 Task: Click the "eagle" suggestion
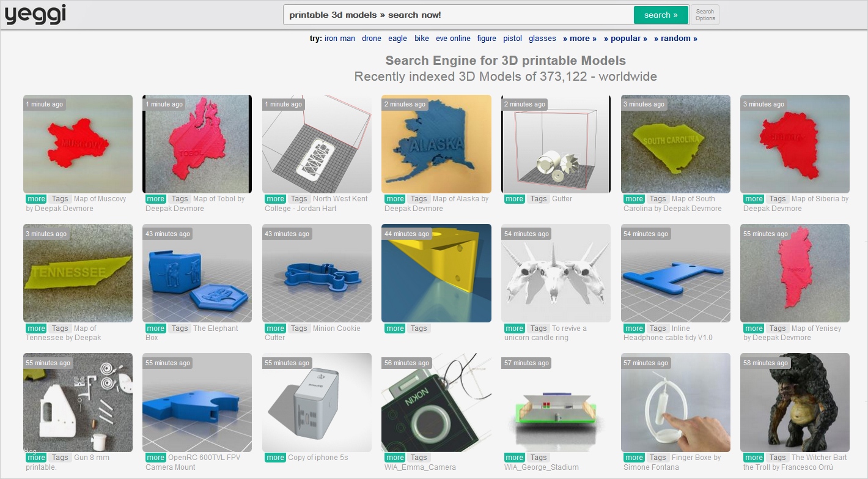tap(397, 38)
